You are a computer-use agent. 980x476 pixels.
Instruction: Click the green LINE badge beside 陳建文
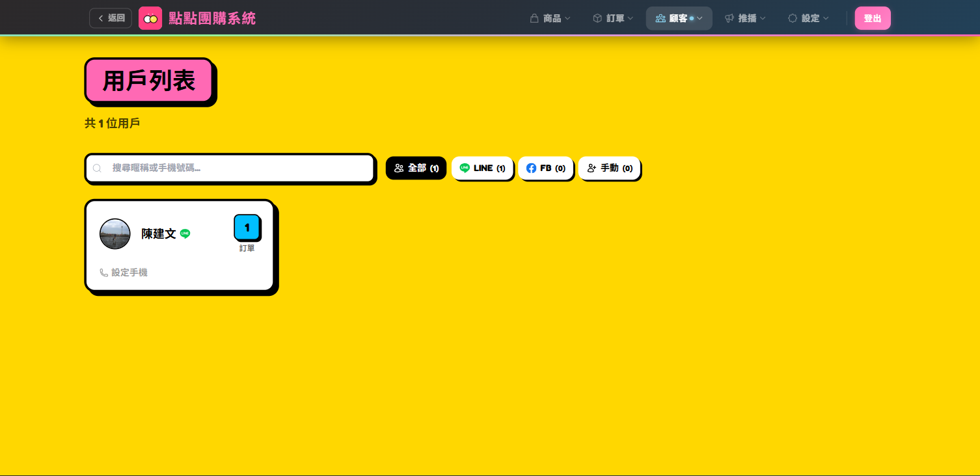pos(185,233)
